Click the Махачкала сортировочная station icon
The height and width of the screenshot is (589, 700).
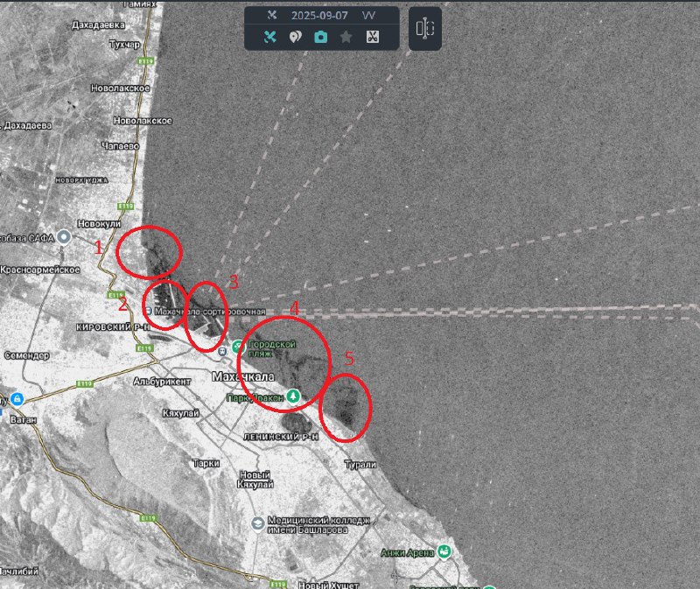[x=147, y=311]
